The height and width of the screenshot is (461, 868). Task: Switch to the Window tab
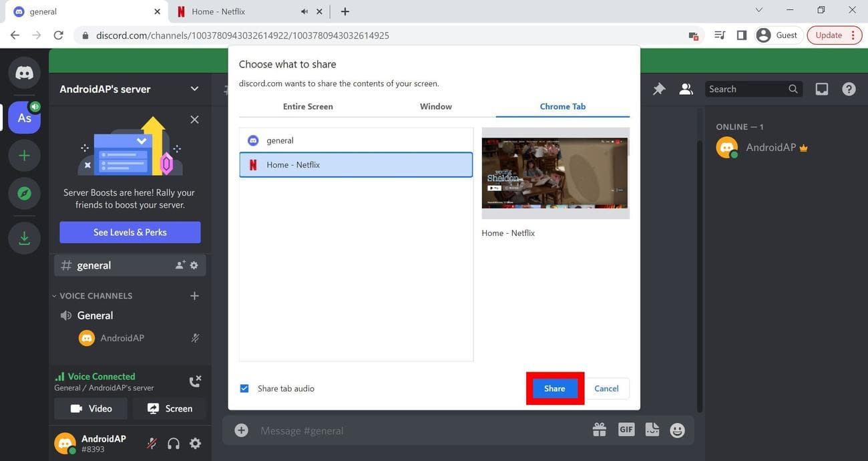(435, 106)
